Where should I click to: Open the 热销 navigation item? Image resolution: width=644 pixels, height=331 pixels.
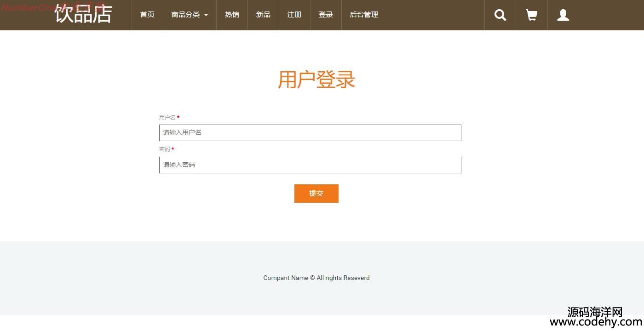tap(232, 15)
